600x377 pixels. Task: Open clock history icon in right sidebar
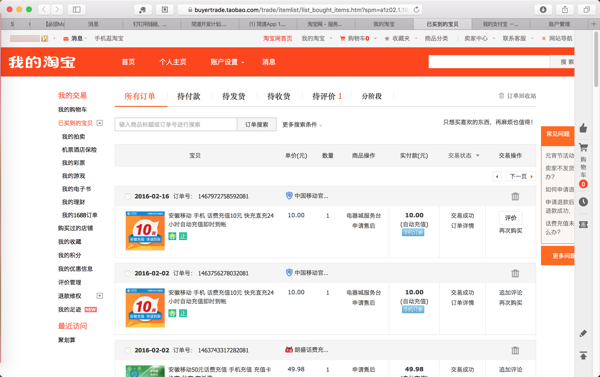pyautogui.click(x=583, y=202)
